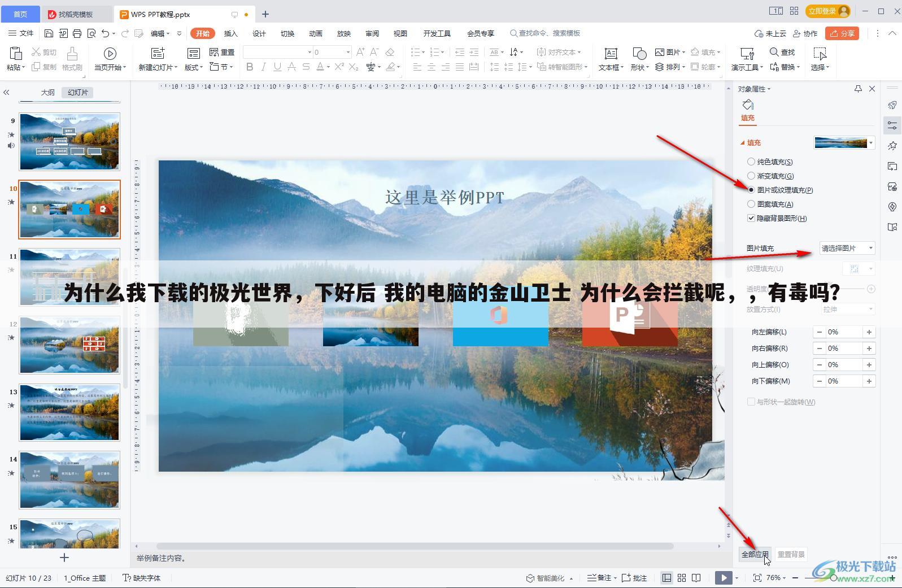This screenshot has width=902, height=588.
Task: Click the add slide plus under thumbnails
Action: pyautogui.click(x=64, y=558)
